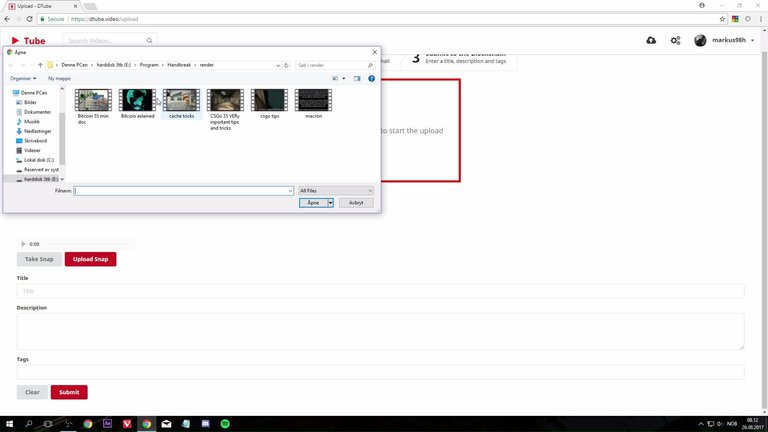768x432 pixels.
Task: Go up one folder level in dialog
Action: (x=40, y=65)
